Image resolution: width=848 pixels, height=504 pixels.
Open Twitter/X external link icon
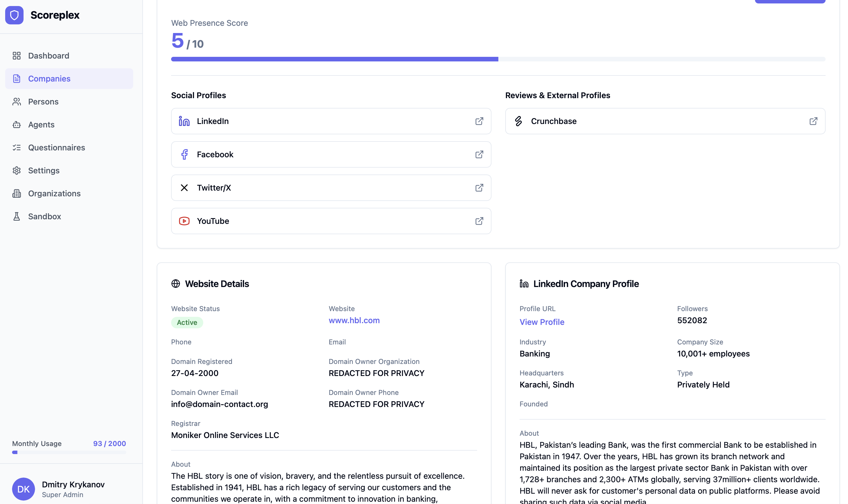point(479,188)
